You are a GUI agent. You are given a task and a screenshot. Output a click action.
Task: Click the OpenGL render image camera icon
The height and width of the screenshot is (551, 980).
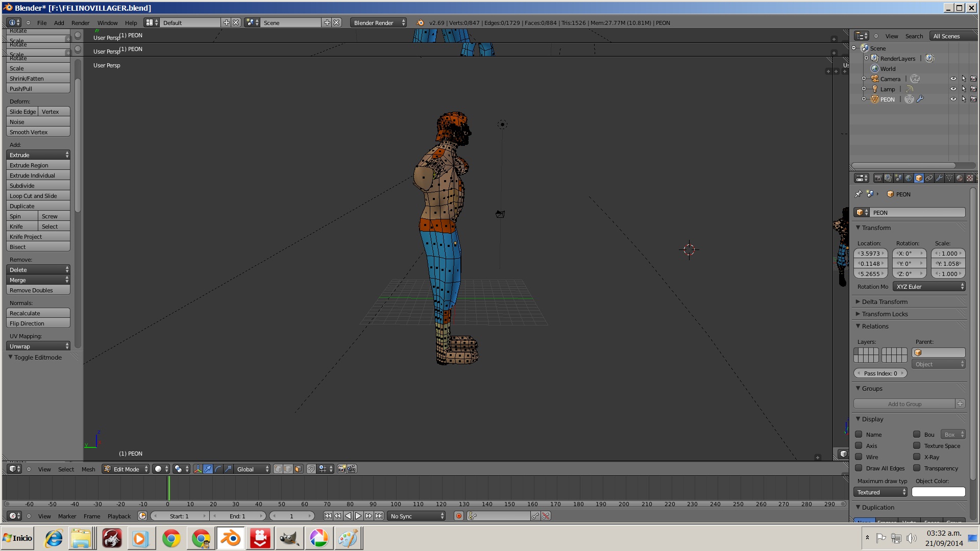pos(341,469)
